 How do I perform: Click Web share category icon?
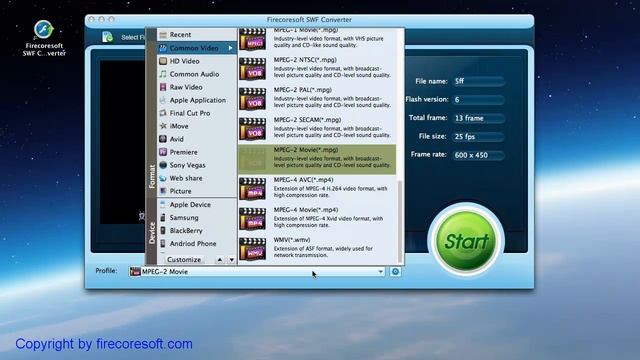(x=163, y=178)
